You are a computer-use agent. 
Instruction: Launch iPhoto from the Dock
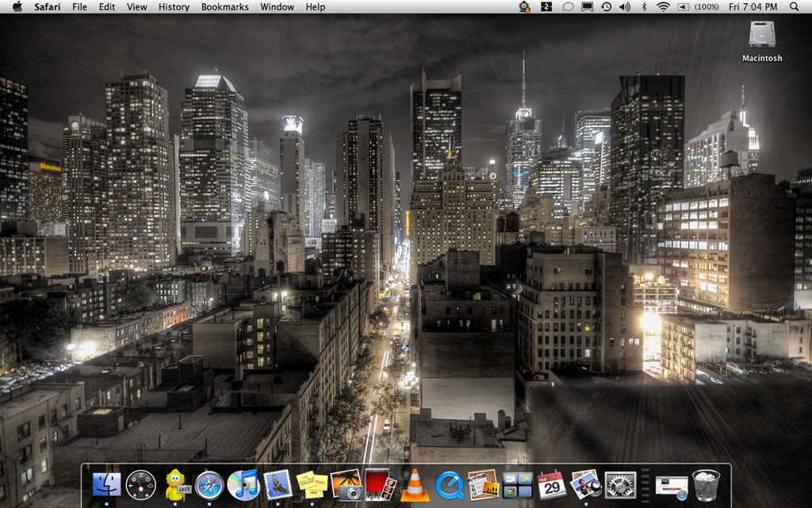(585, 485)
